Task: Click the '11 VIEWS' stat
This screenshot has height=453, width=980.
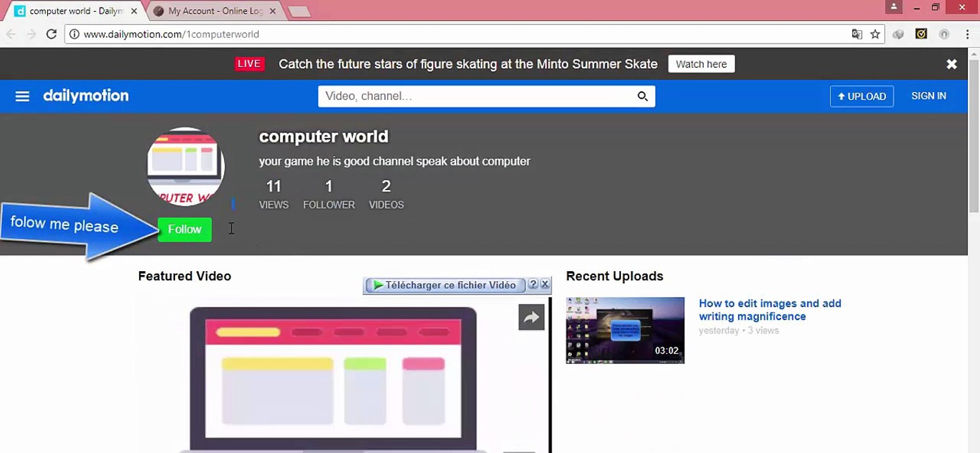Action: pyautogui.click(x=273, y=194)
